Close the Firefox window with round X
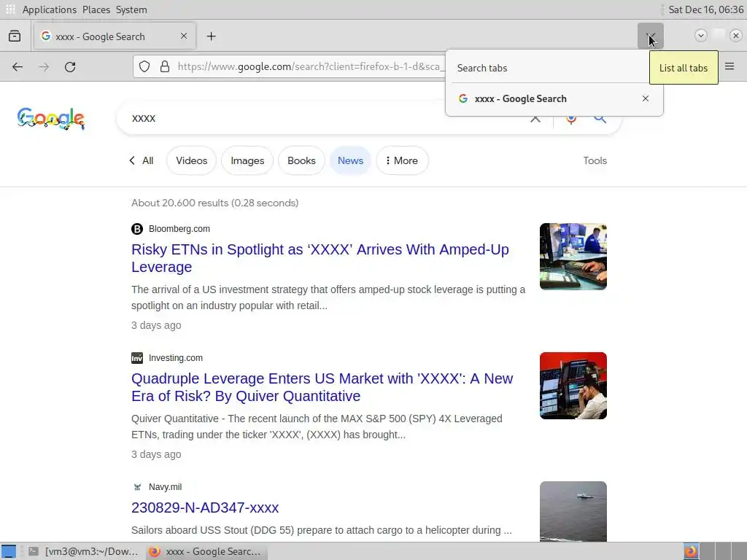Viewport: 747px width, 560px height. tap(736, 36)
